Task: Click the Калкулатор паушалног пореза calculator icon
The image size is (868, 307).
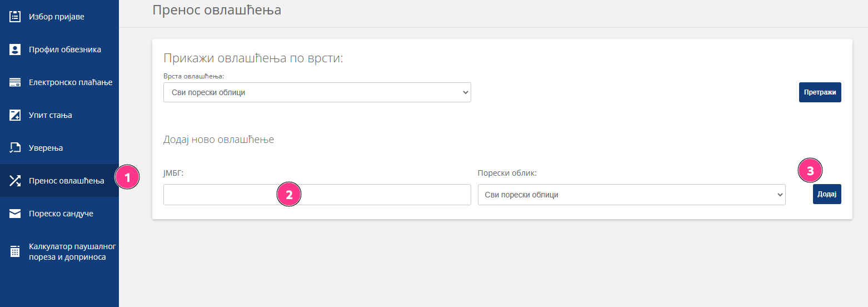Action: point(15,251)
